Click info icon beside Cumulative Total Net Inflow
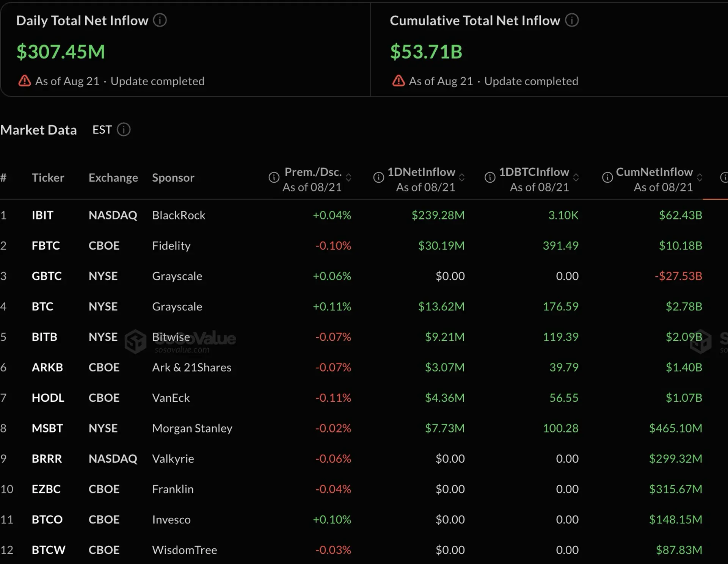Viewport: 728px width, 564px height. click(x=572, y=20)
